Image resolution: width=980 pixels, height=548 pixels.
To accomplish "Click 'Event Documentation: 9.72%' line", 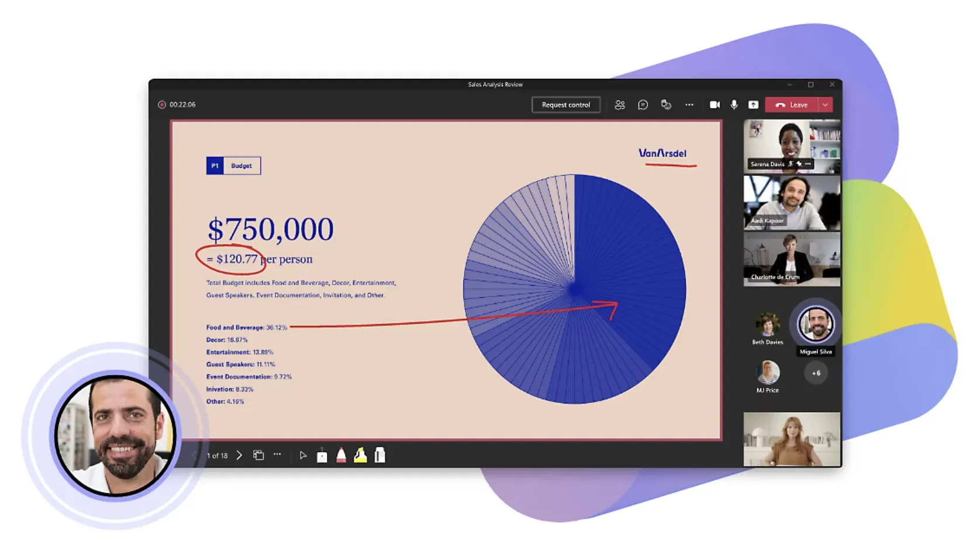I will [249, 377].
